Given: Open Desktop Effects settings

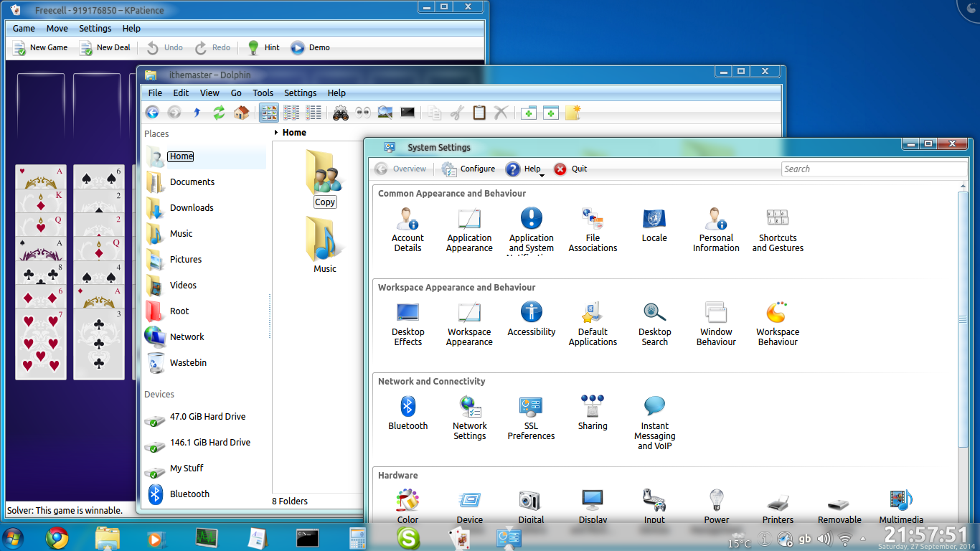Looking at the screenshot, I should pos(407,324).
